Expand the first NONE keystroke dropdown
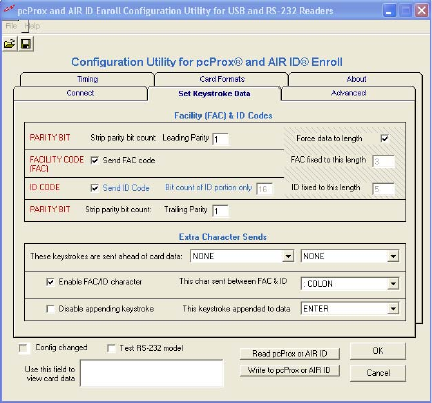 [x=288, y=256]
